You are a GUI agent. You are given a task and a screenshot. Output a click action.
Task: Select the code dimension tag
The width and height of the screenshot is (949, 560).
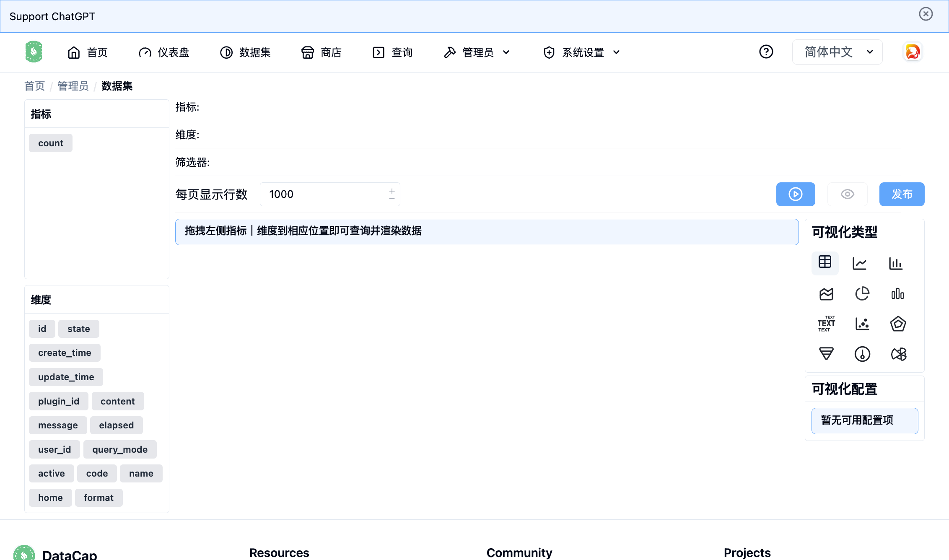point(97,473)
